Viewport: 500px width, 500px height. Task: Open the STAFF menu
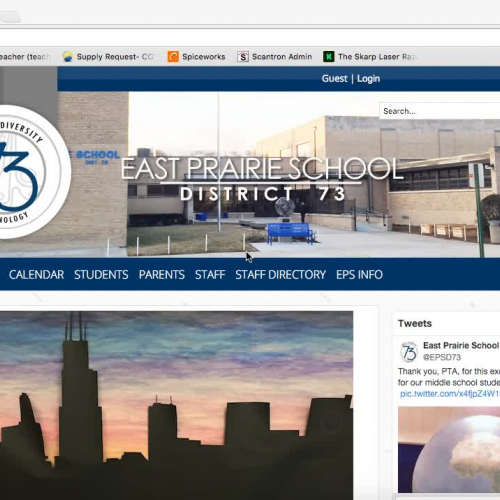[x=210, y=275]
